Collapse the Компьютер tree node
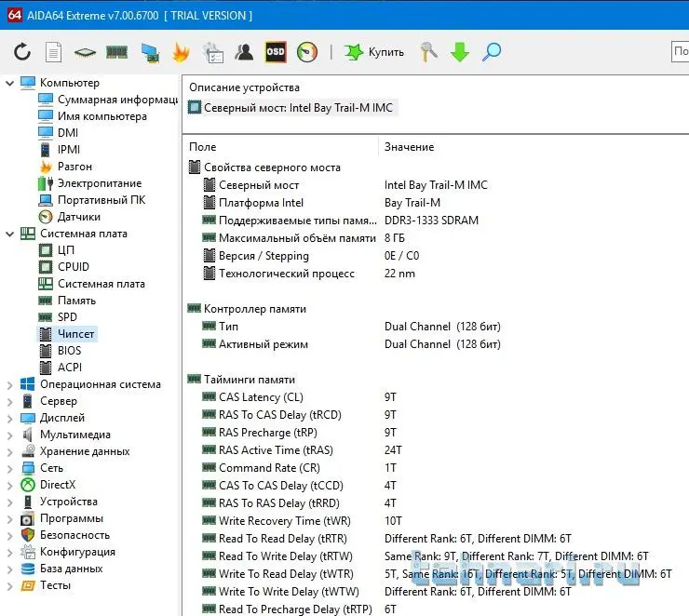The height and width of the screenshot is (616, 689). pyautogui.click(x=9, y=83)
